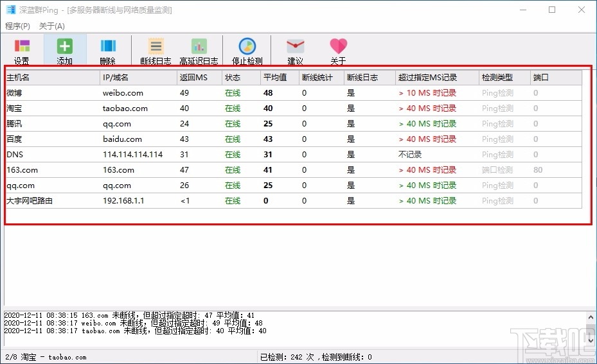Select the 淘宝 host row
The height and width of the screenshot is (364, 597).
[294, 108]
